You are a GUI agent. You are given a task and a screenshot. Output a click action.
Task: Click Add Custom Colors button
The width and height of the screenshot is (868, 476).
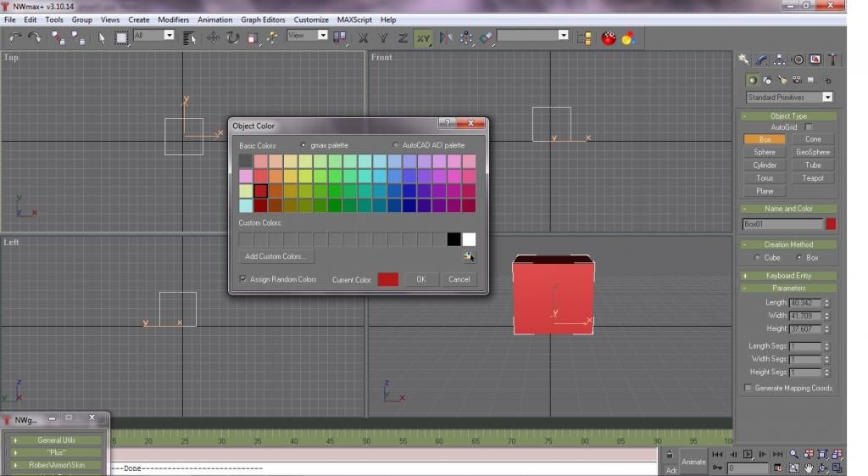pyautogui.click(x=277, y=256)
